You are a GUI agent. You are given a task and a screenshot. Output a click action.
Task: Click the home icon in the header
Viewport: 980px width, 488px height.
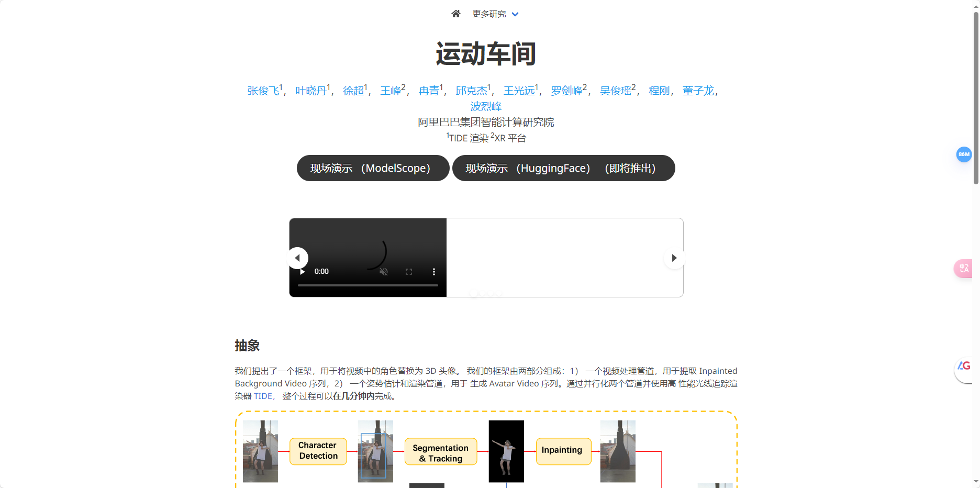coord(455,14)
